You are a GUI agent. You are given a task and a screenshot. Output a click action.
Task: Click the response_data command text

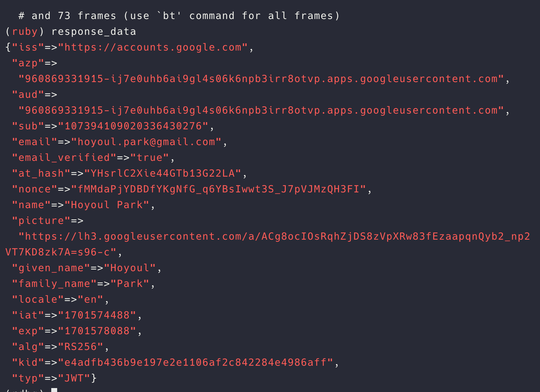tap(94, 32)
